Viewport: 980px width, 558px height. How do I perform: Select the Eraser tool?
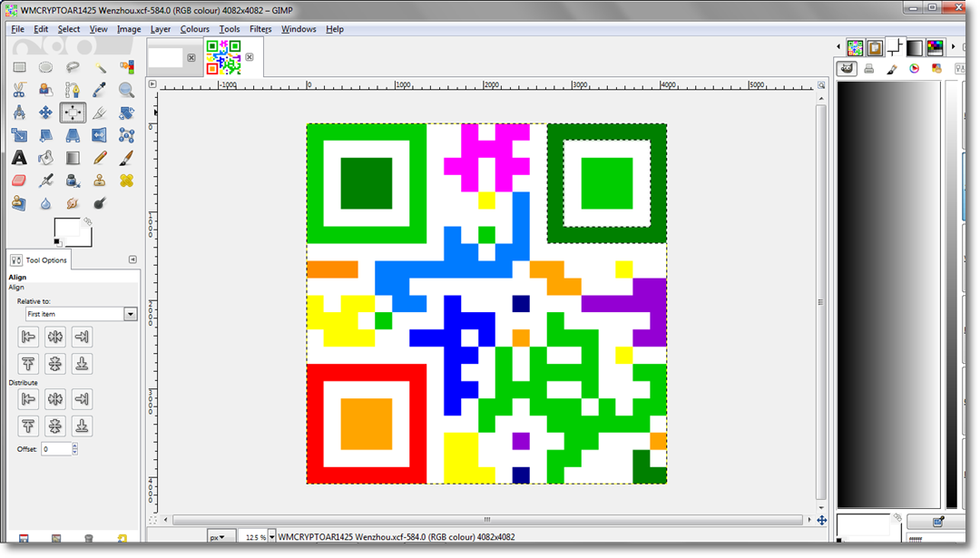[19, 181]
